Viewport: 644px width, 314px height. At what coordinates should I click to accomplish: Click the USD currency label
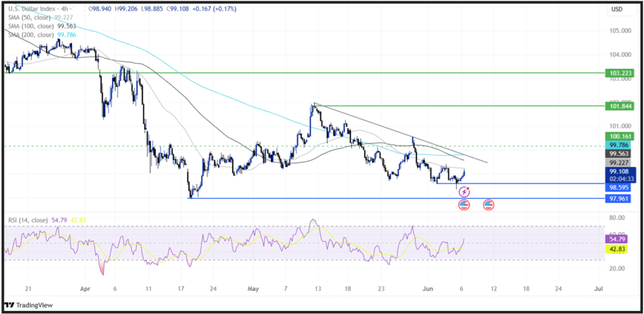617,9
